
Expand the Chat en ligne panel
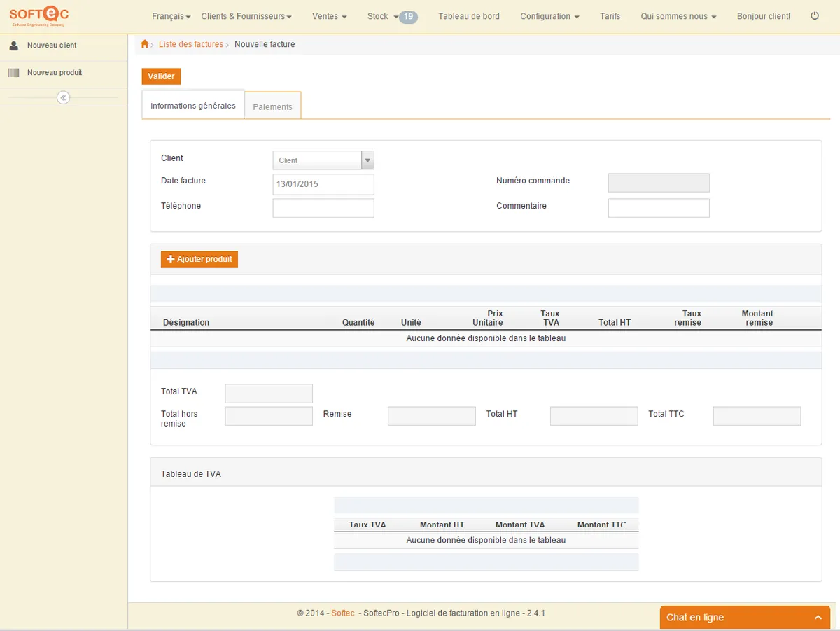[818, 617]
